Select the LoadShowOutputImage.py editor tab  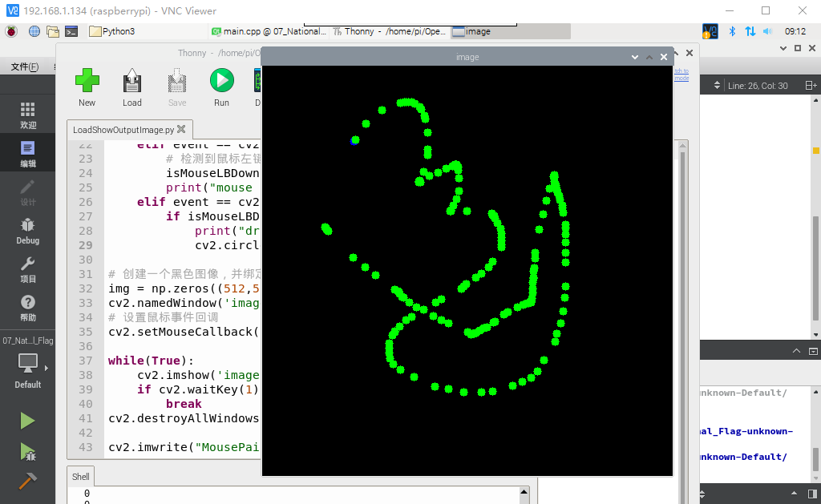[123, 130]
